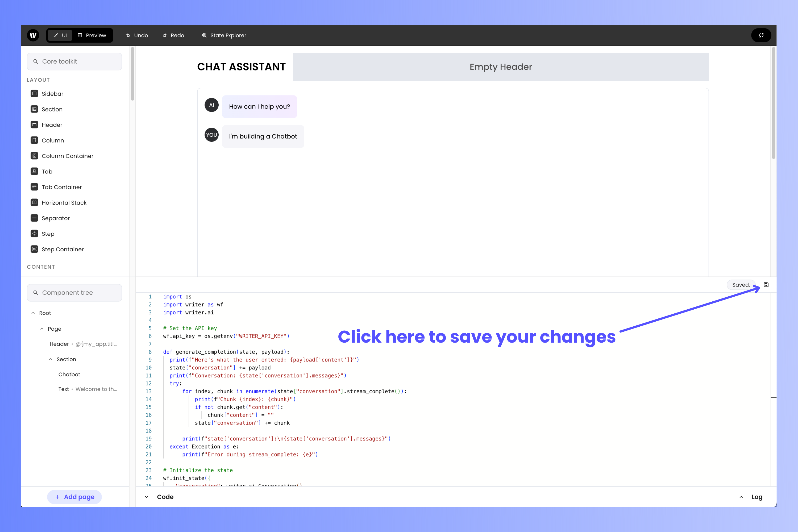Select Text item in component tree
798x532 pixels.
click(x=88, y=389)
